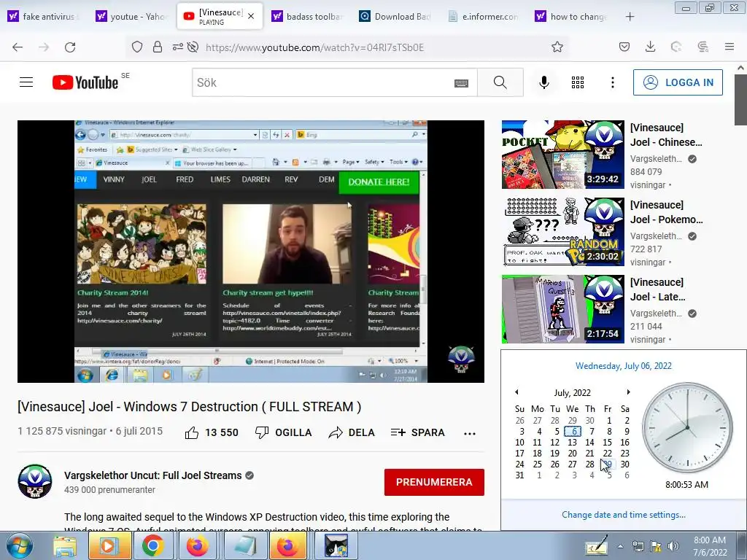Screen dimensions: 747x560
Task: Click the magnifying glass search button
Action: point(500,82)
